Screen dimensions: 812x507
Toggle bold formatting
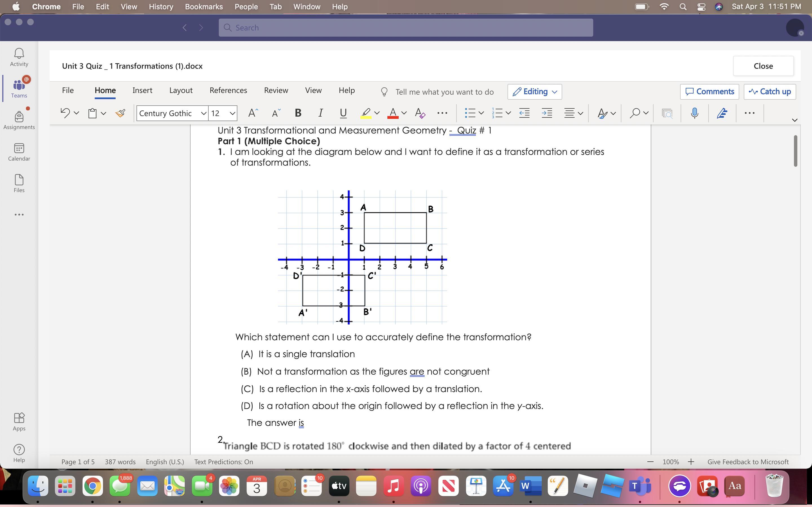(x=298, y=113)
